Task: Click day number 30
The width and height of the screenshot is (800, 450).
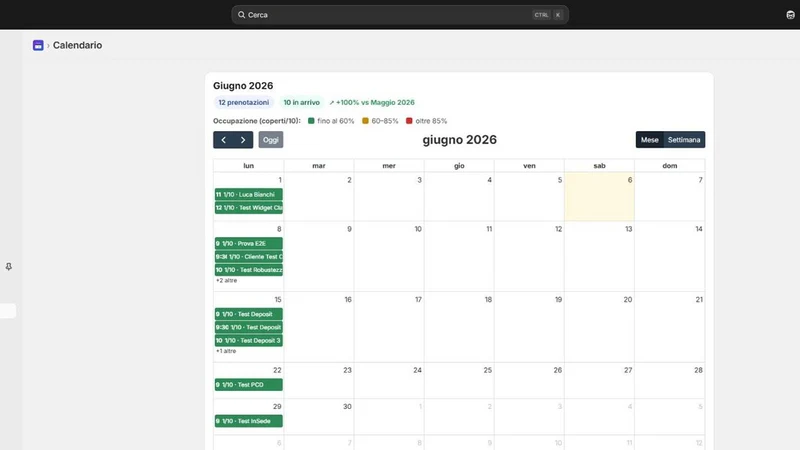Action: pyautogui.click(x=347, y=407)
